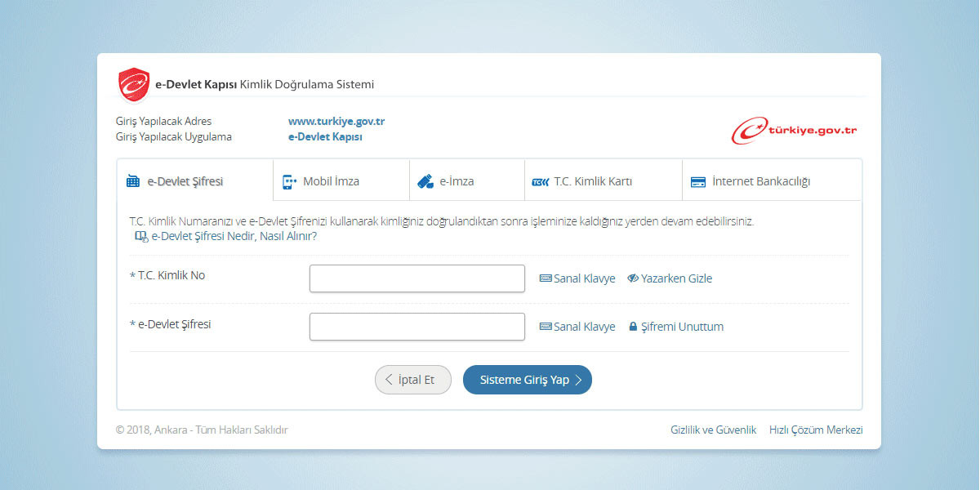This screenshot has width=980, height=490.
Task: Open the www.turkiye.gov.tr address link
Action: point(336,121)
